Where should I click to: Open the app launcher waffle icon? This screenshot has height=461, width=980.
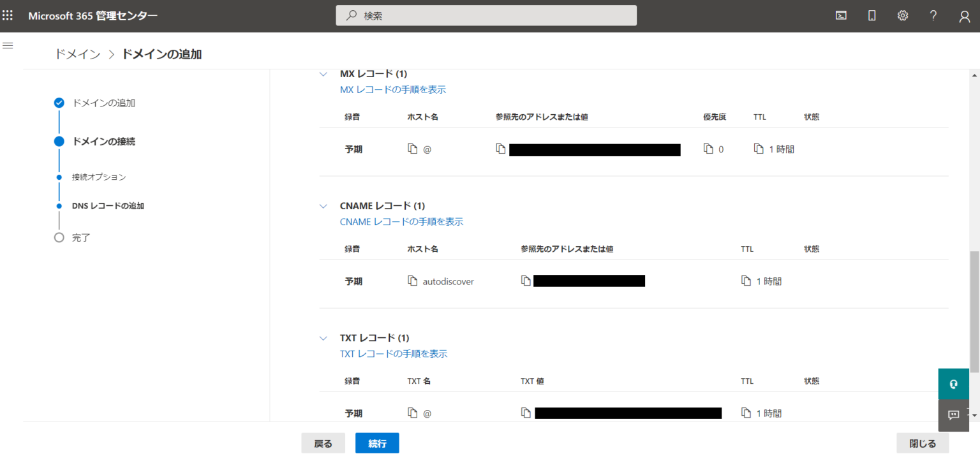tap(8, 15)
